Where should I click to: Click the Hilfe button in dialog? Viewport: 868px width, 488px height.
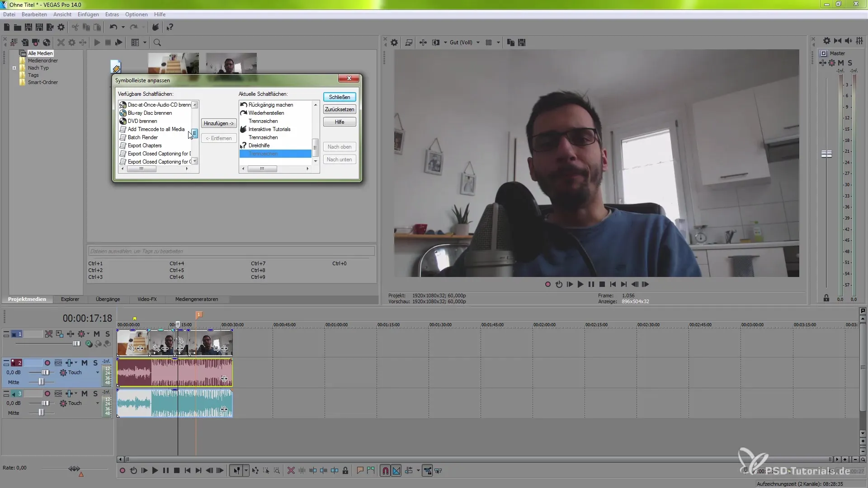coord(340,122)
